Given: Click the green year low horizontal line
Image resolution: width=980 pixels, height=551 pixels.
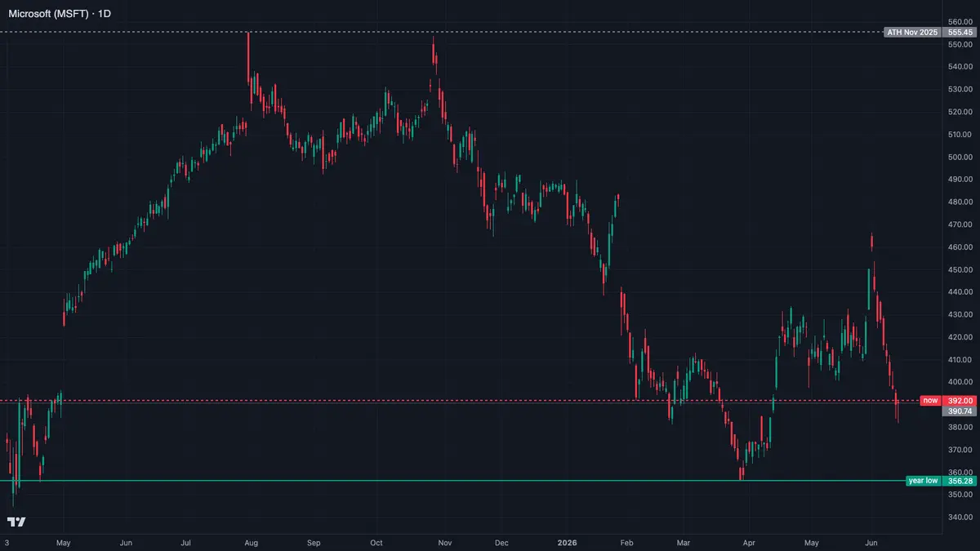Looking at the screenshot, I should (452, 481).
